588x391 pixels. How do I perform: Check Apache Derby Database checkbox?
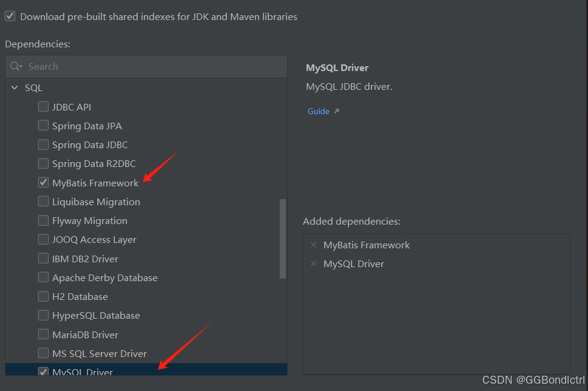[x=44, y=277]
